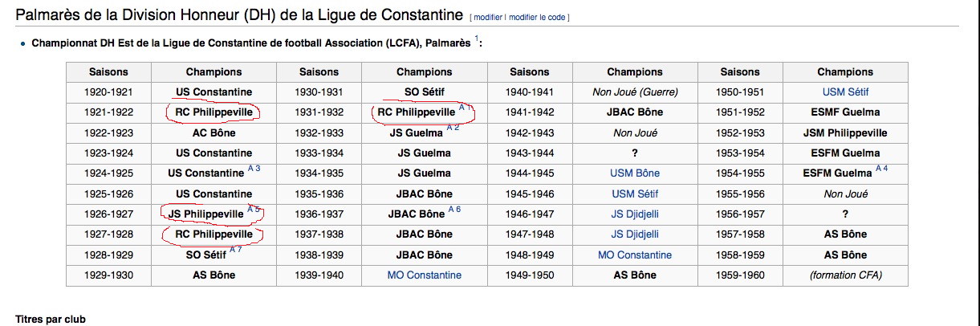The width and height of the screenshot is (980, 326).
Task: Click note A 7 beside SO Sétif
Action: (x=236, y=251)
